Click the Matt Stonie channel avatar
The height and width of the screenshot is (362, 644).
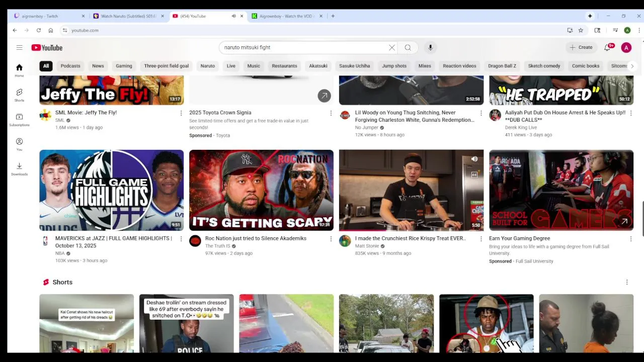[345, 241]
